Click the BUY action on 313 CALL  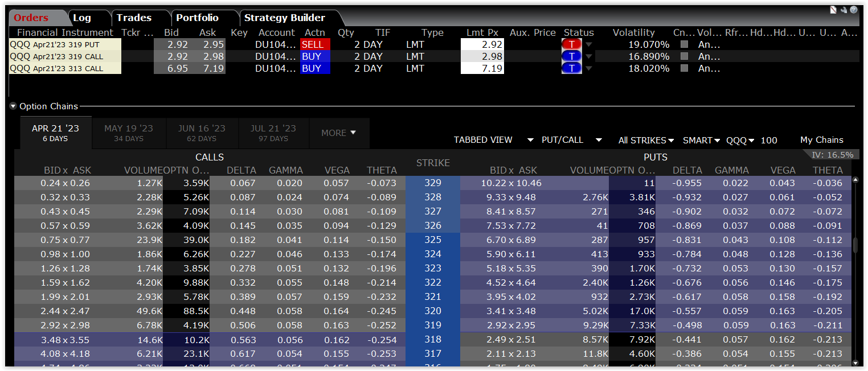(315, 68)
